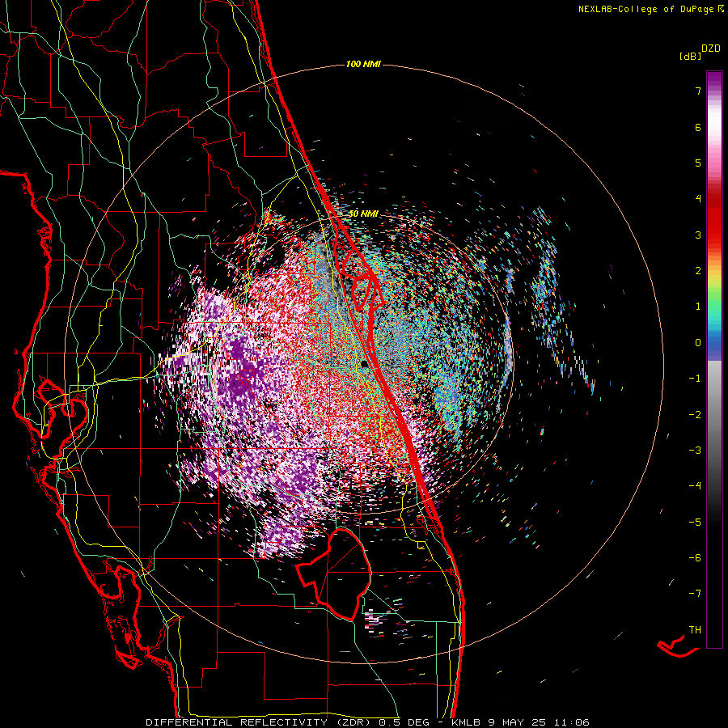The image size is (728, 728).
Task: Click the 5 value on color scale
Action: pyautogui.click(x=698, y=163)
